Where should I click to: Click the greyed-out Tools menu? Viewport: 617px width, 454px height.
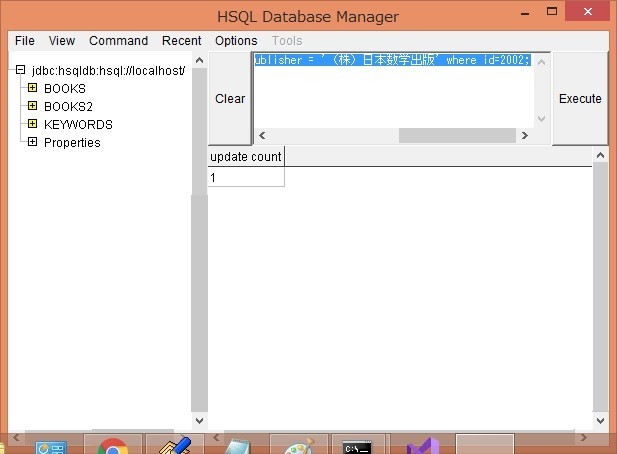287,41
